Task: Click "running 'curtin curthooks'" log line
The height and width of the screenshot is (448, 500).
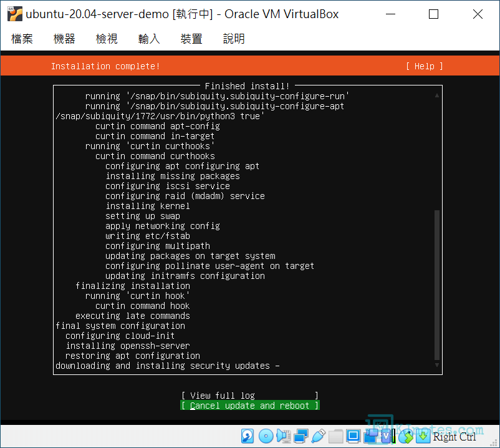Action: click(150, 146)
